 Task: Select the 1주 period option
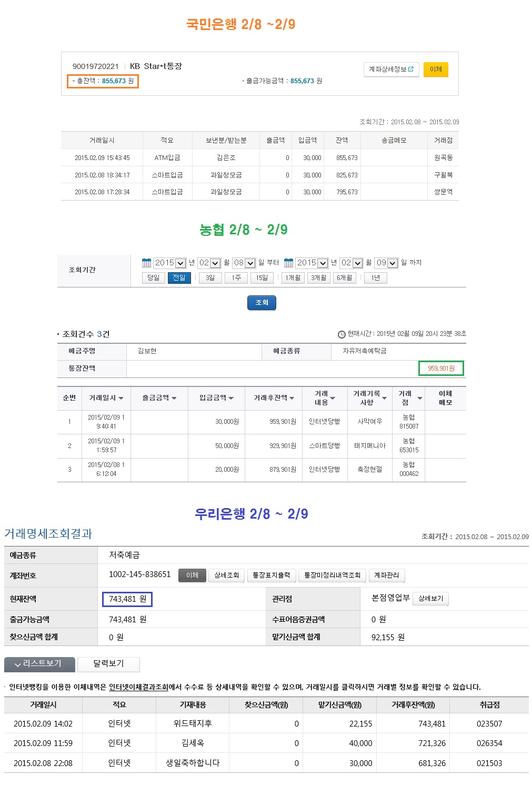pyautogui.click(x=236, y=278)
